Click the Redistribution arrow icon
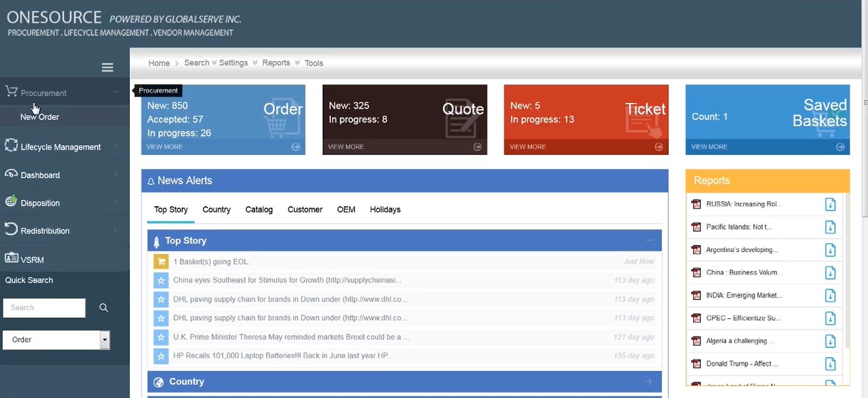Screen dimensions: 868x398 tap(11, 229)
